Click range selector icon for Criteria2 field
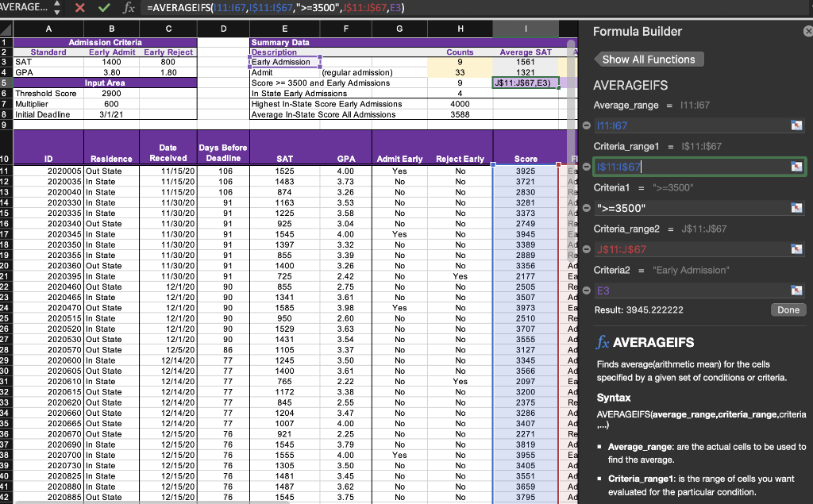Viewport: 813px width, 504px height. pos(796,290)
